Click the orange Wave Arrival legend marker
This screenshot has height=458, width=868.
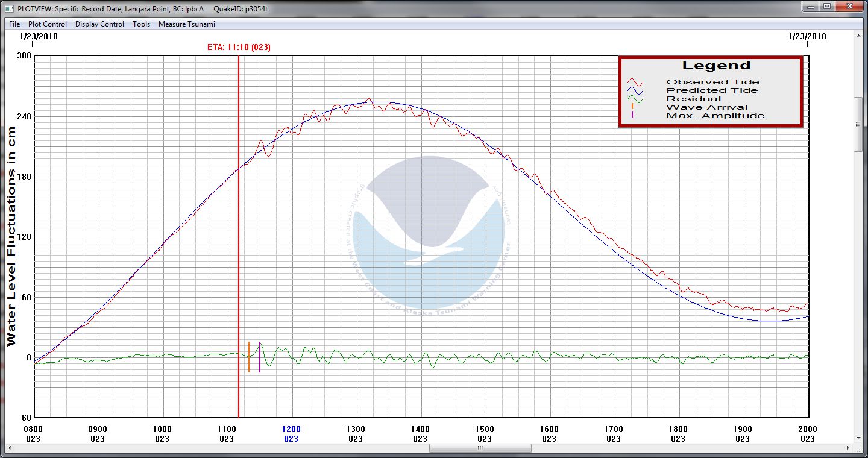632,107
